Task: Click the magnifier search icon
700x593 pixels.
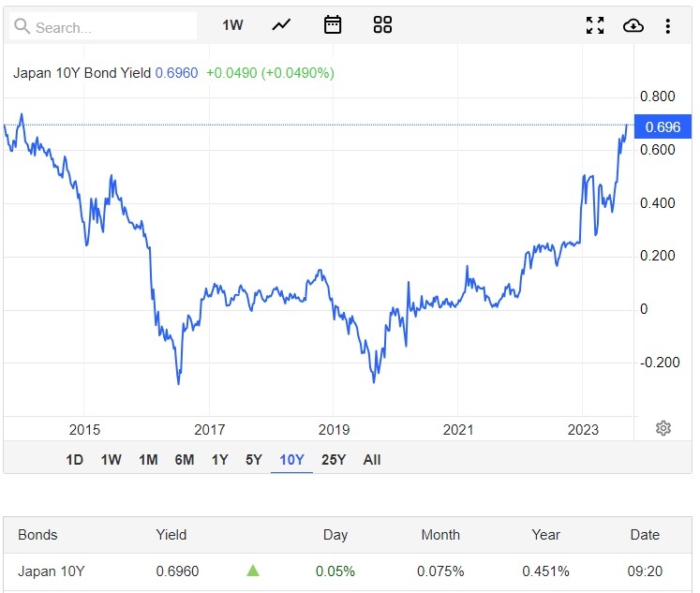Action: (x=22, y=27)
